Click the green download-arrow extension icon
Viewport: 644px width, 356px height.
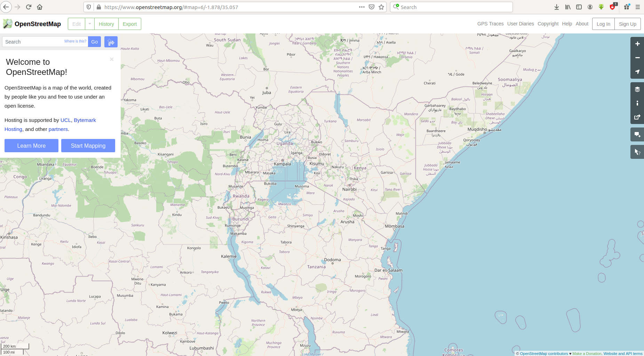tap(601, 7)
